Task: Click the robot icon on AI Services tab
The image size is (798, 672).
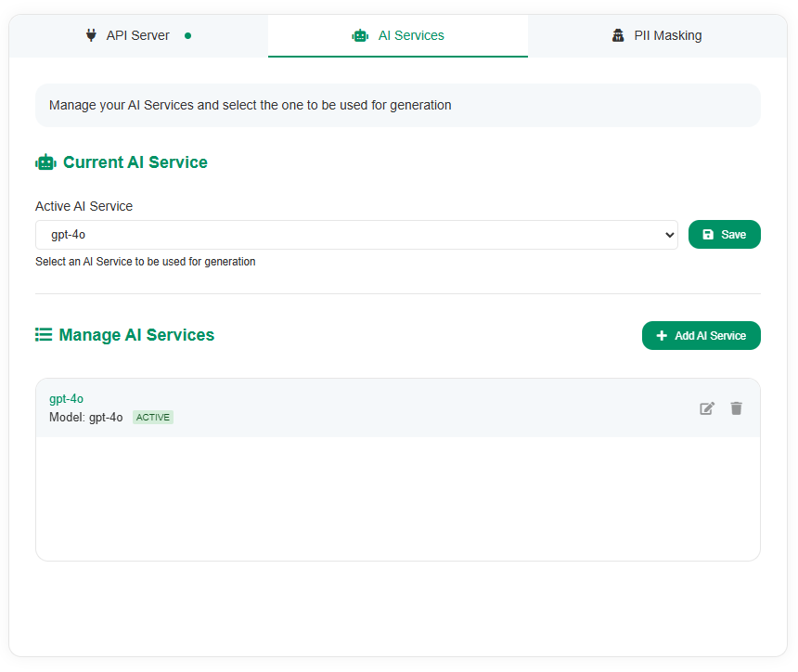Action: point(360,35)
